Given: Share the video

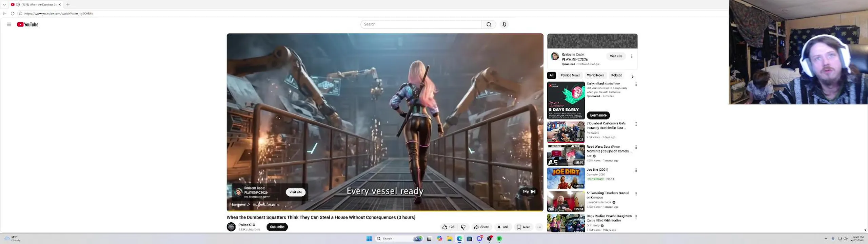Looking at the screenshot, I should click(x=481, y=227).
